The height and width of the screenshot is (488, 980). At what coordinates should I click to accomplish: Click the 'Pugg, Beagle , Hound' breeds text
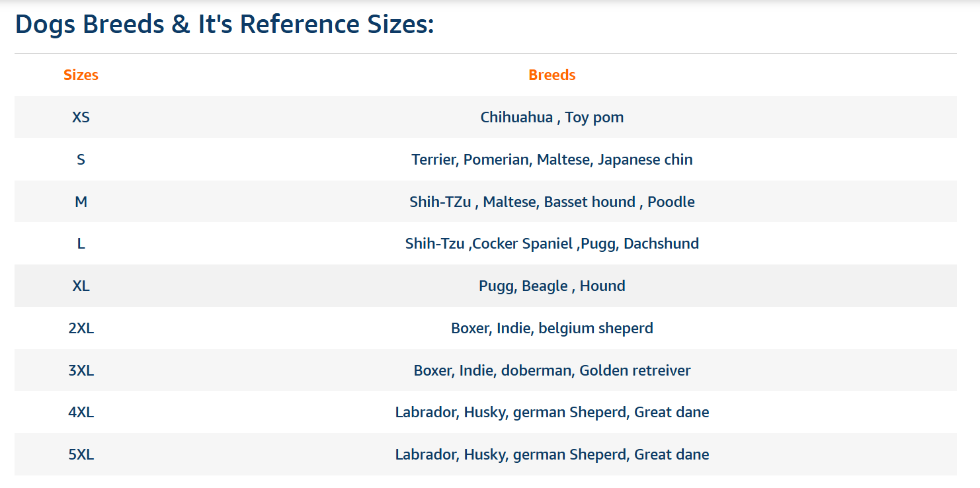pyautogui.click(x=551, y=286)
